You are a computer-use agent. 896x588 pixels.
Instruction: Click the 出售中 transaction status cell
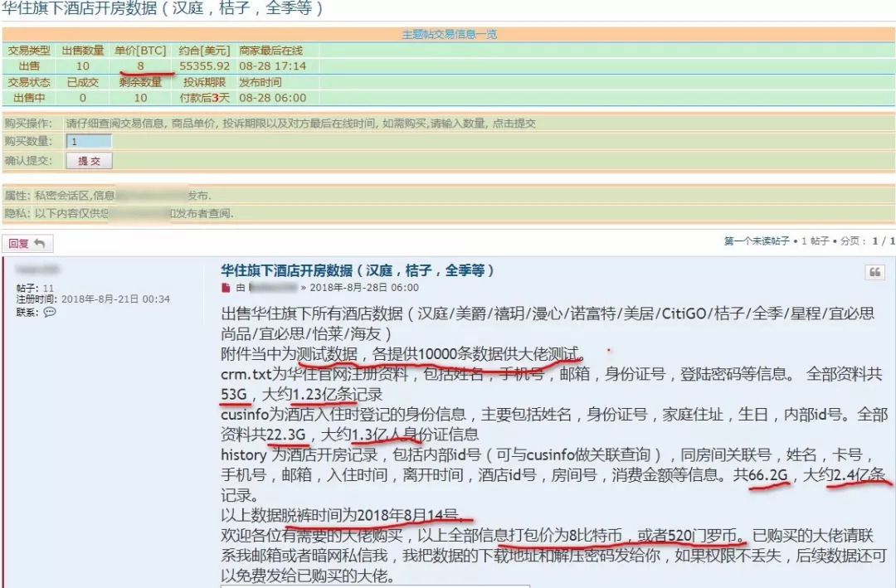(x=29, y=98)
